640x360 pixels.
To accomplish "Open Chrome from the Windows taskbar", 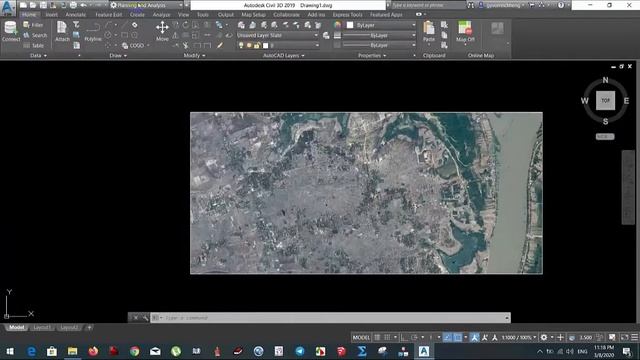I will pyautogui.click(x=134, y=351).
